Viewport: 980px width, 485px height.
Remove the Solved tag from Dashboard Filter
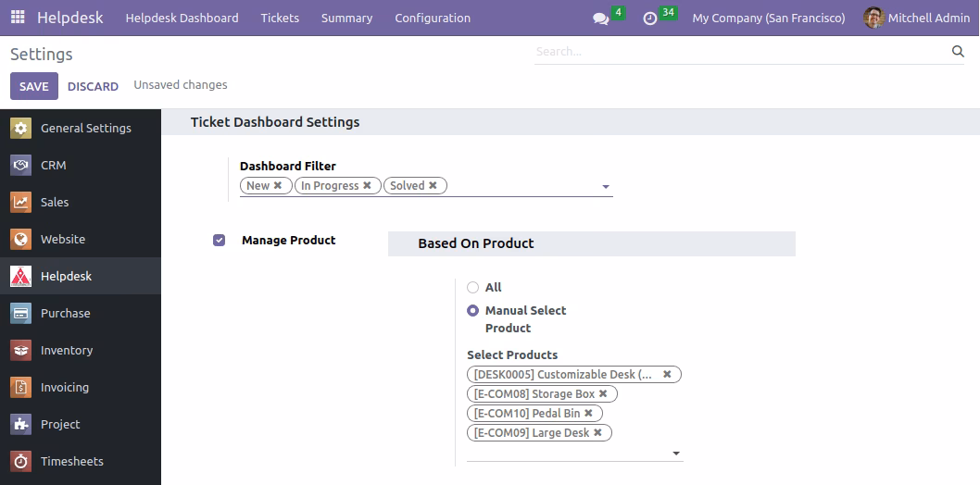[x=433, y=185]
